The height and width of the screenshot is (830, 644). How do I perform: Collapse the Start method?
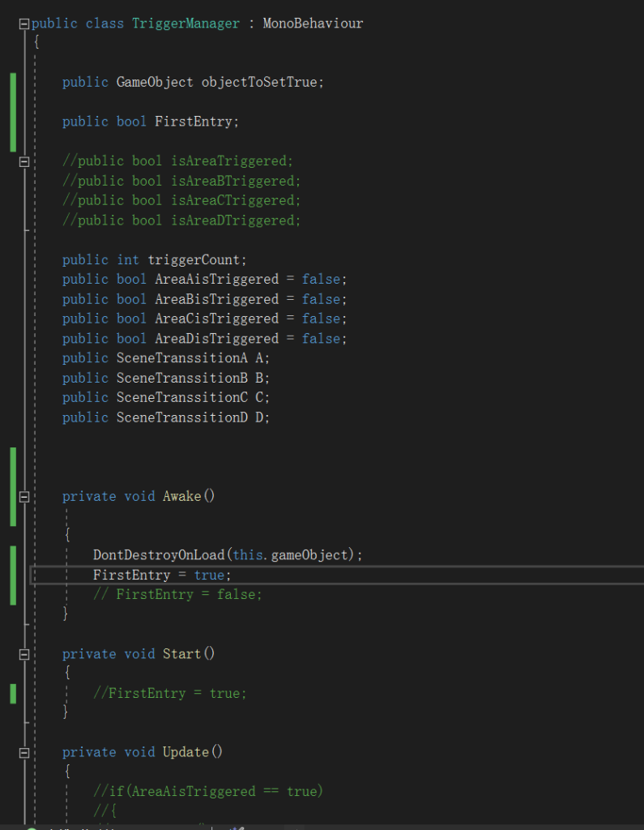coord(23,654)
